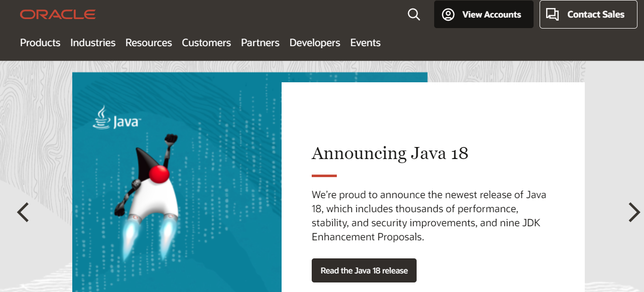Open search with the magnifier icon
The width and height of the screenshot is (644, 292).
click(x=414, y=15)
